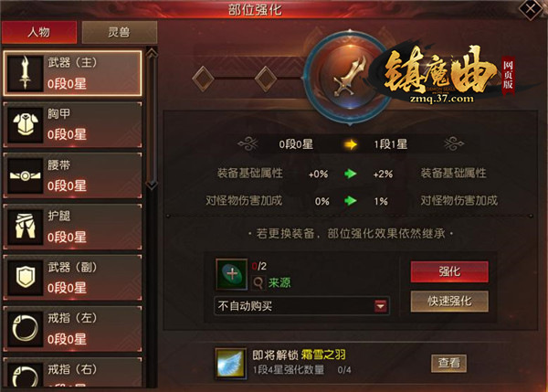
Task: Click the 霜雪之羽 wing icon
Action: pyautogui.click(x=230, y=364)
